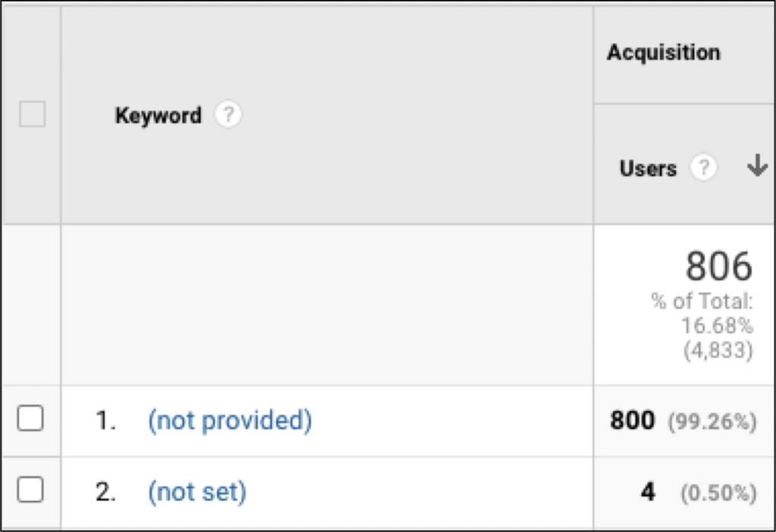Click the descending sort arrow beside Users
Image resolution: width=776 pixels, height=532 pixels.
pyautogui.click(x=757, y=165)
